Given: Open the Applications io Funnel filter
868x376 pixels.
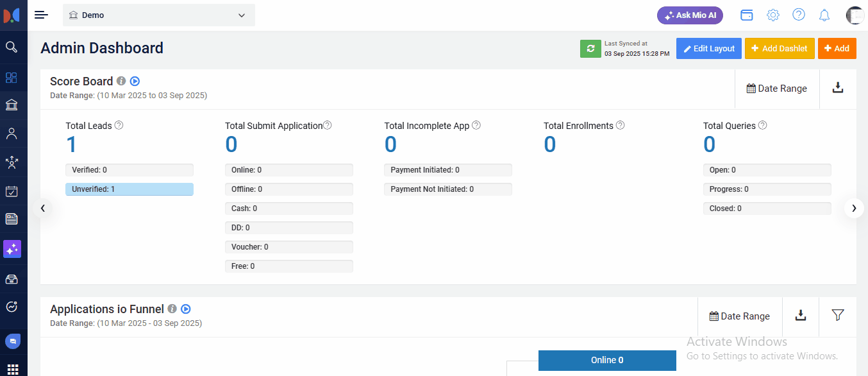Looking at the screenshot, I should click(837, 315).
